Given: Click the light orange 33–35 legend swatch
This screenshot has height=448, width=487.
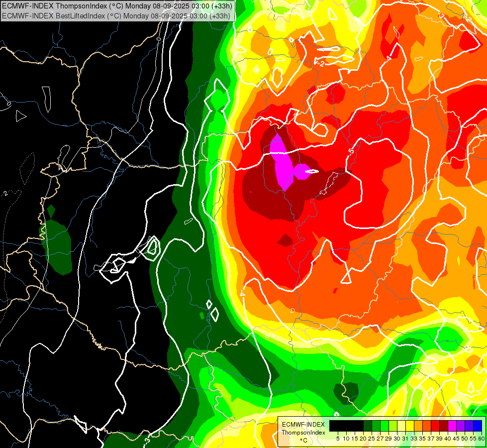Looking at the screenshot, I should [x=418, y=426].
